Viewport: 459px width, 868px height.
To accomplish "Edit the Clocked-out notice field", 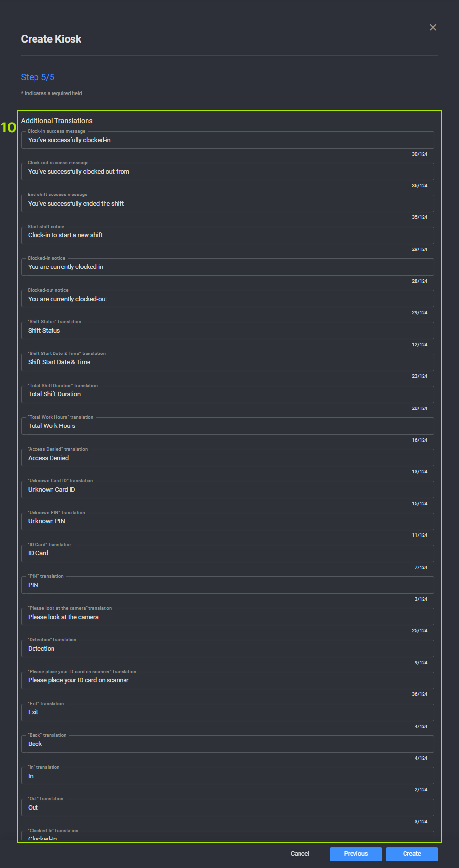I will tap(228, 299).
